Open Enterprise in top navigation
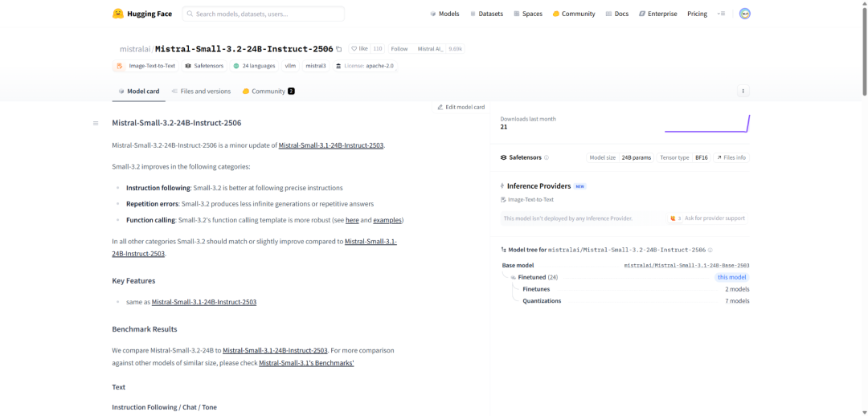 click(657, 14)
